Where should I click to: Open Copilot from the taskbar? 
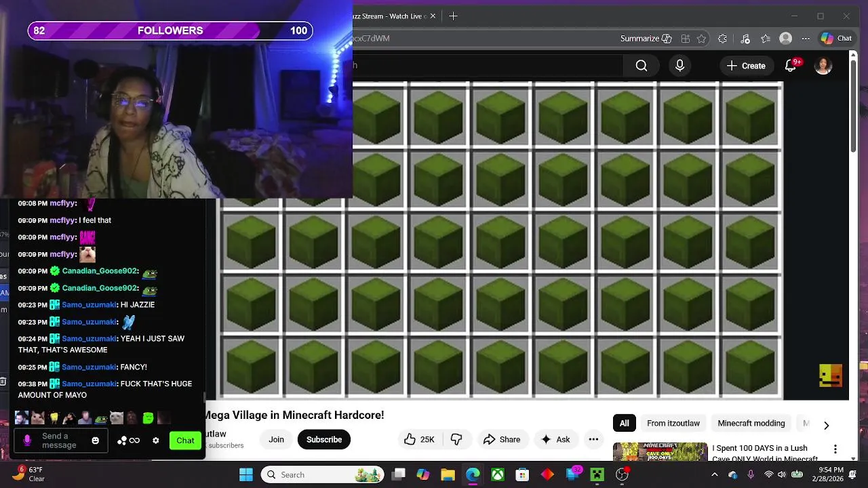tap(422, 474)
